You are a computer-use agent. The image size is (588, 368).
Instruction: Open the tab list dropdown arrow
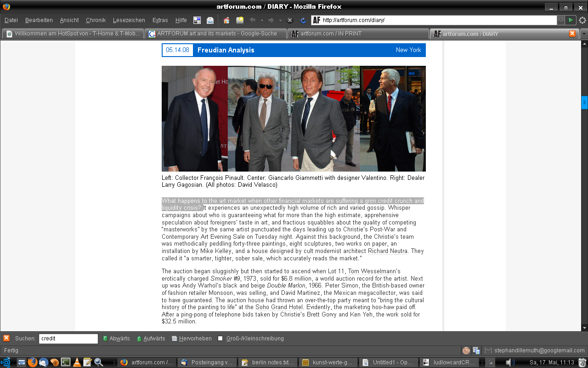pyautogui.click(x=584, y=34)
